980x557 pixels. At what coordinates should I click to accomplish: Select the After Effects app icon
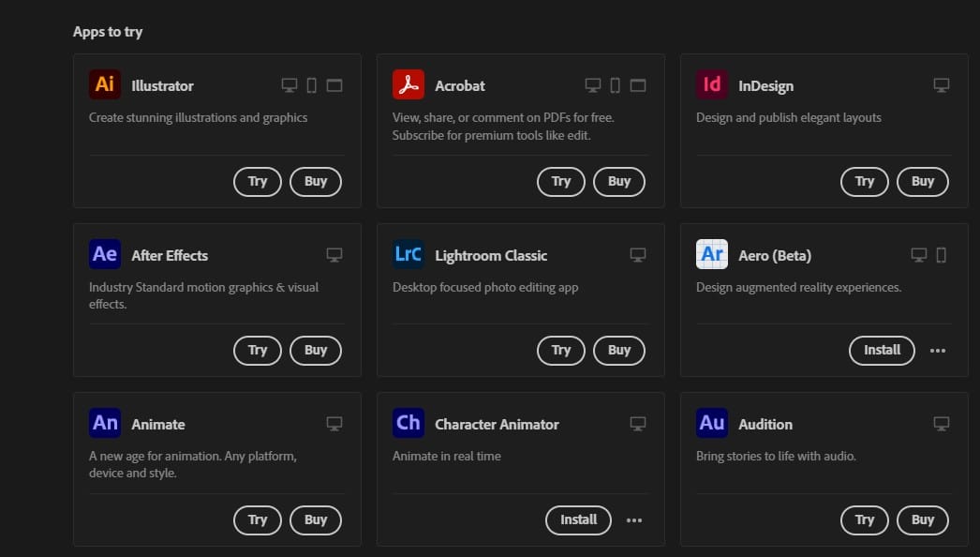coord(104,254)
